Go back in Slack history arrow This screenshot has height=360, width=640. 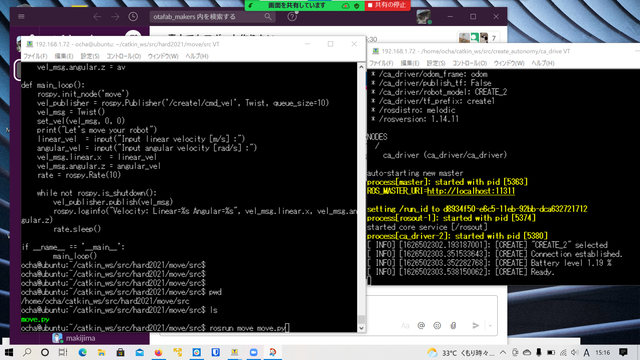[x=97, y=17]
